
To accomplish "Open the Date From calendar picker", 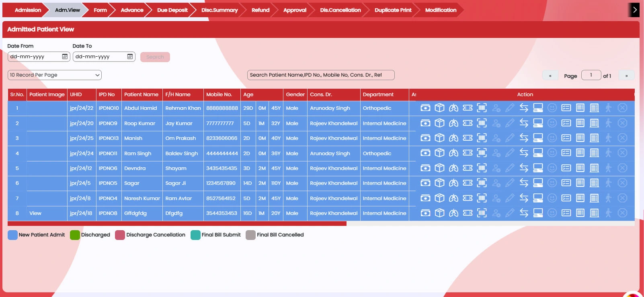I will [x=65, y=57].
